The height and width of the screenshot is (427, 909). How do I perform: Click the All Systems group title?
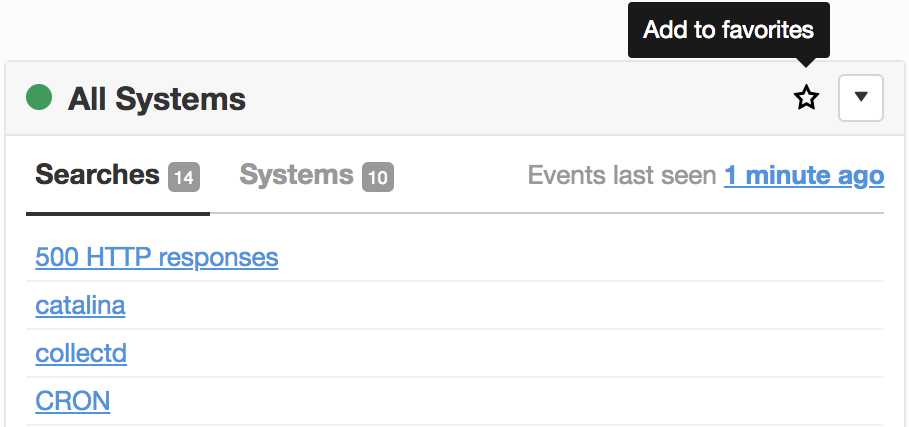tap(157, 98)
